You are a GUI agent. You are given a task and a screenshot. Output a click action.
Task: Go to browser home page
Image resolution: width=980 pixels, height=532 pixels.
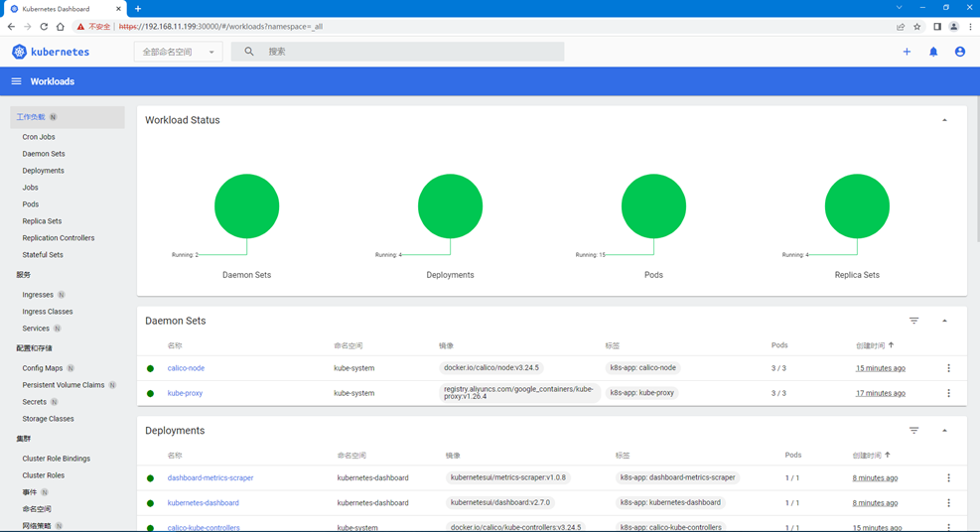60,27
